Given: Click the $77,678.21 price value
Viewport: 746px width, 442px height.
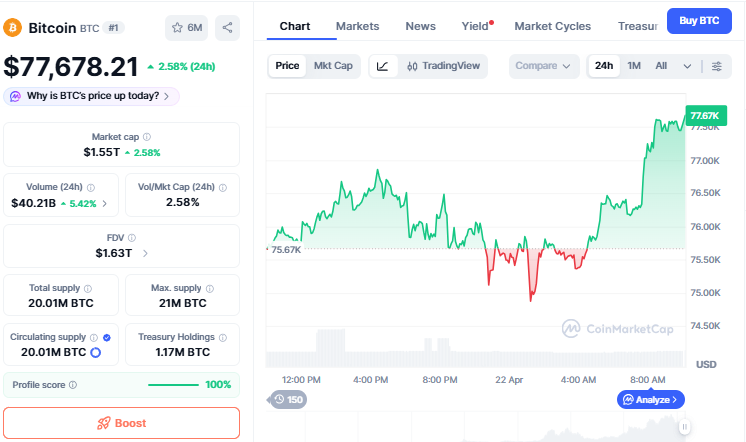Looking at the screenshot, I should [71, 67].
